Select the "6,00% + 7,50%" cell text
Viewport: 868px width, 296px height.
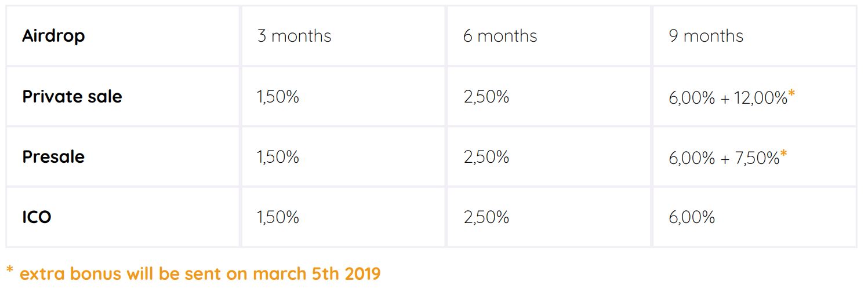tap(724, 158)
